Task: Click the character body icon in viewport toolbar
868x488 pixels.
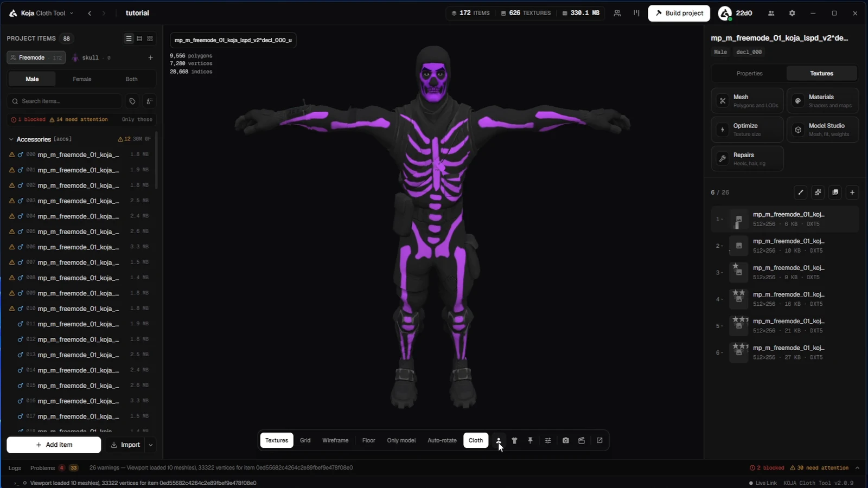Action: coord(498,440)
